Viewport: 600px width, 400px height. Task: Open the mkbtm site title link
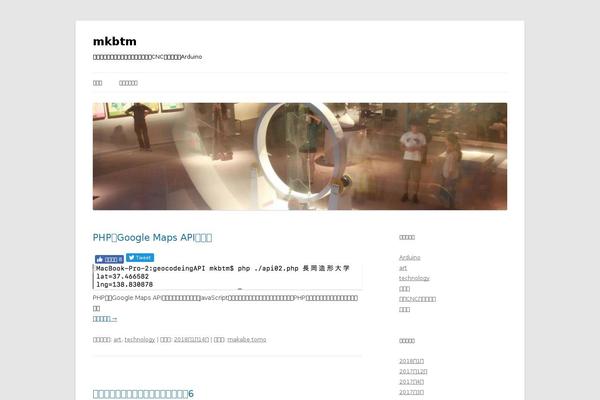coord(114,41)
